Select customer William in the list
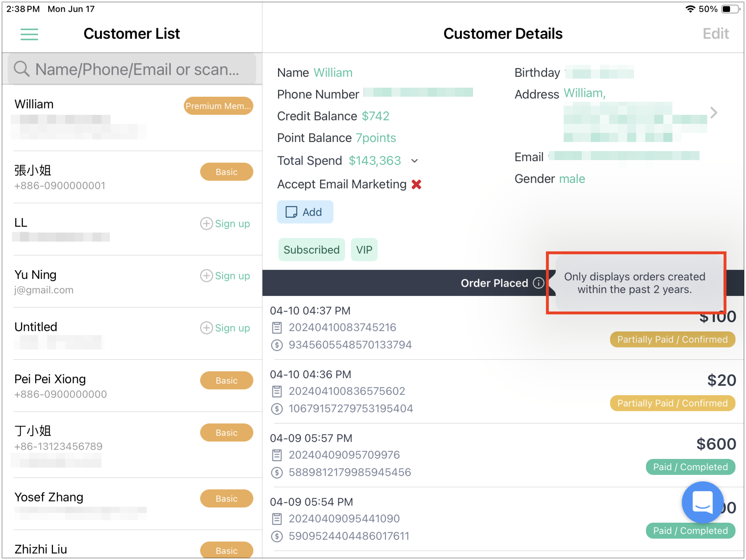This screenshot has width=746, height=560. click(x=132, y=118)
